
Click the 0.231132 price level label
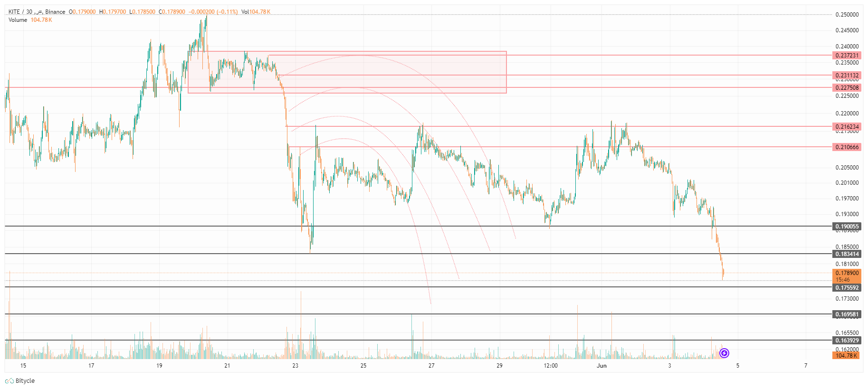coord(847,76)
